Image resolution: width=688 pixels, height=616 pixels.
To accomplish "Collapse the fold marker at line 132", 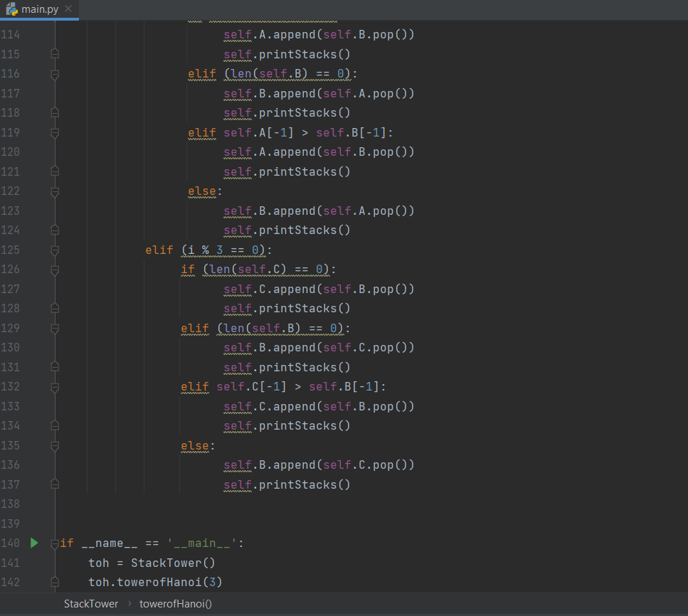I will pos(55,386).
